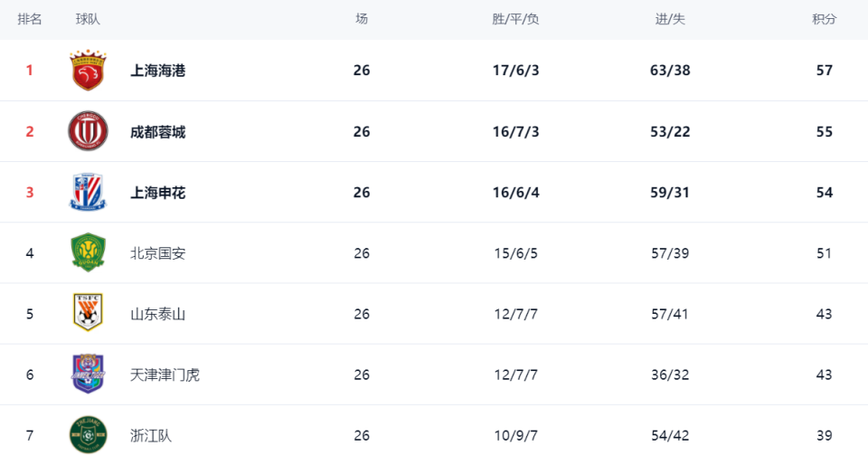Open the 上海海港 team name link
Screen dimensions: 868x465
[157, 71]
